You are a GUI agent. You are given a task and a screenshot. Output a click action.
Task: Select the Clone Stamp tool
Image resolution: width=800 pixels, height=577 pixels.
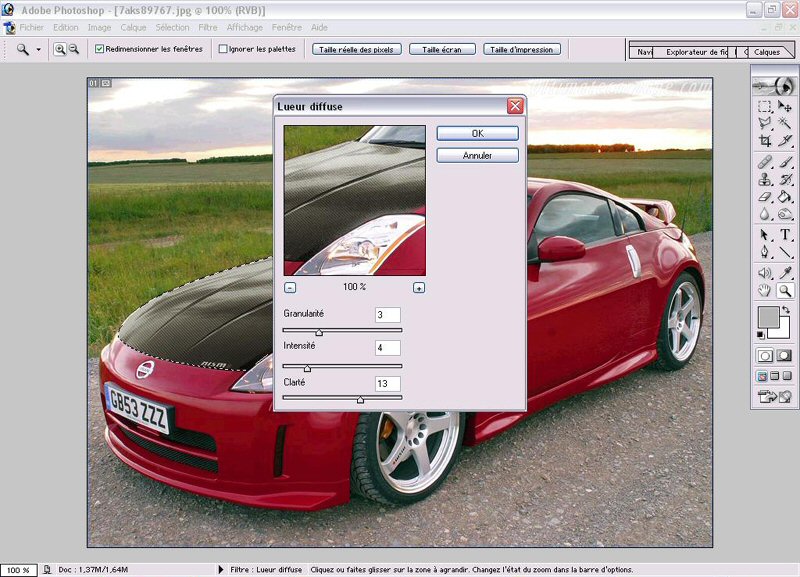click(x=764, y=179)
